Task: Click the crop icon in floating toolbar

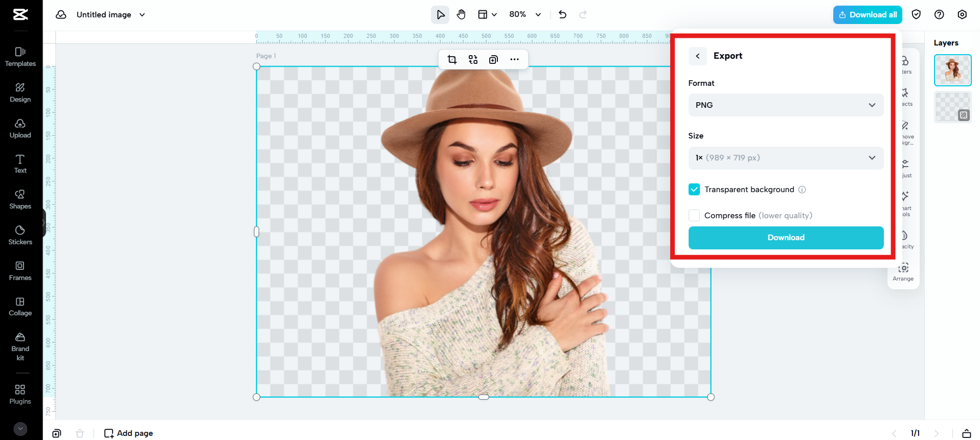Action: point(452,60)
